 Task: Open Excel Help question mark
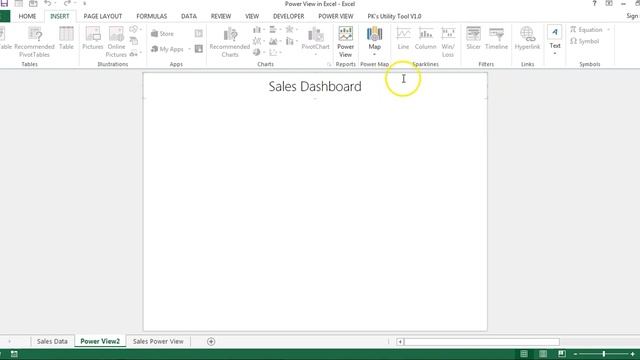[x=594, y=3]
